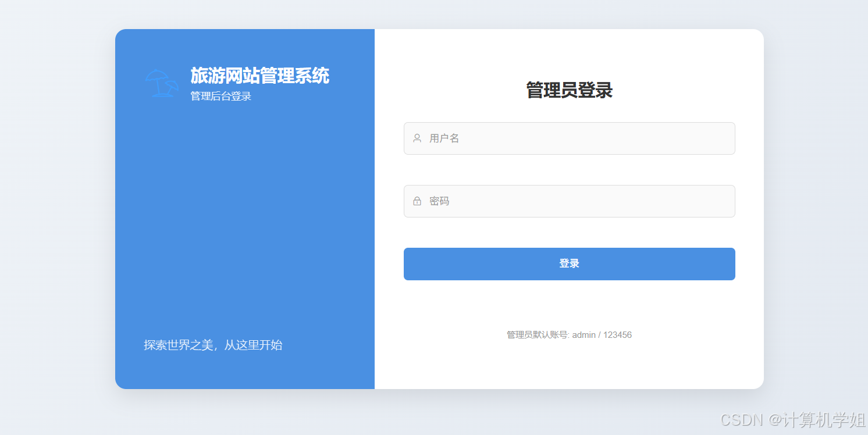
Task: Click the lock icon in password field
Action: point(417,201)
